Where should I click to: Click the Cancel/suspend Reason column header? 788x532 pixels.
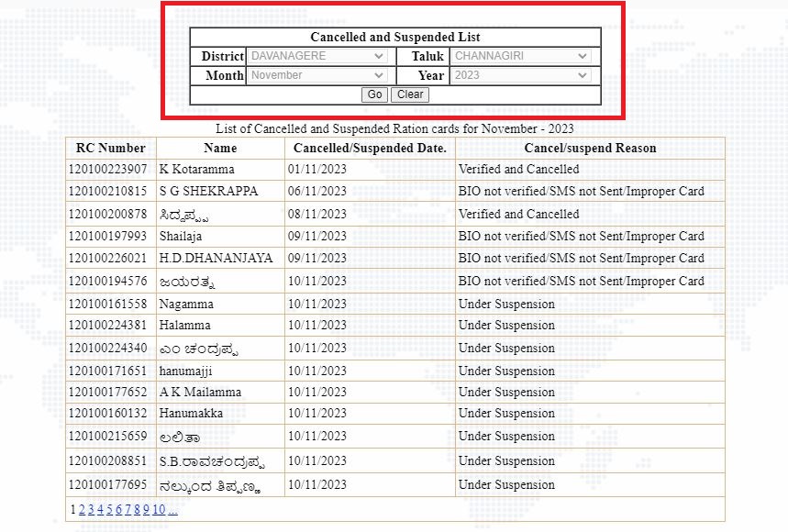(590, 149)
